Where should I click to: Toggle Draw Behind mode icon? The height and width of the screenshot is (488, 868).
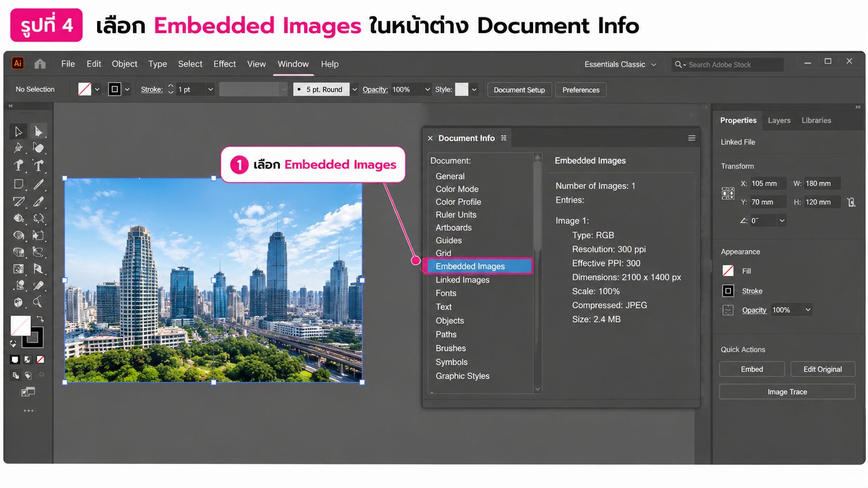28,375
